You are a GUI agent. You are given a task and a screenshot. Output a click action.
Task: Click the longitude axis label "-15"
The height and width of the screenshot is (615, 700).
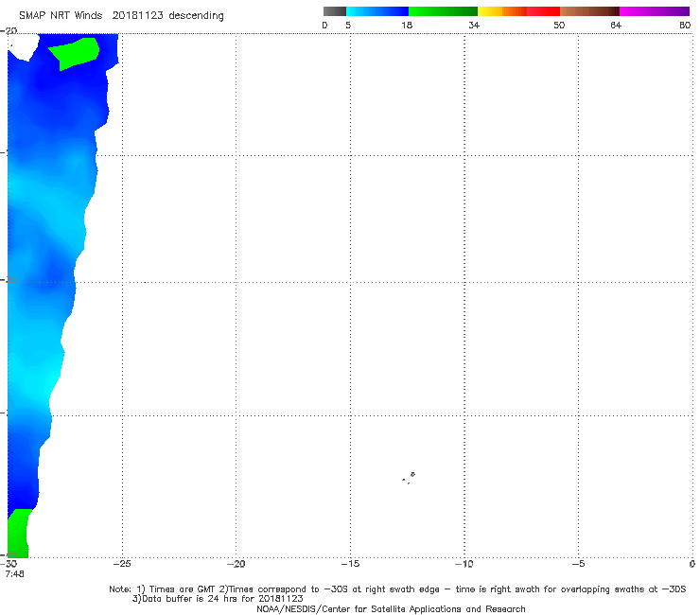pos(350,564)
